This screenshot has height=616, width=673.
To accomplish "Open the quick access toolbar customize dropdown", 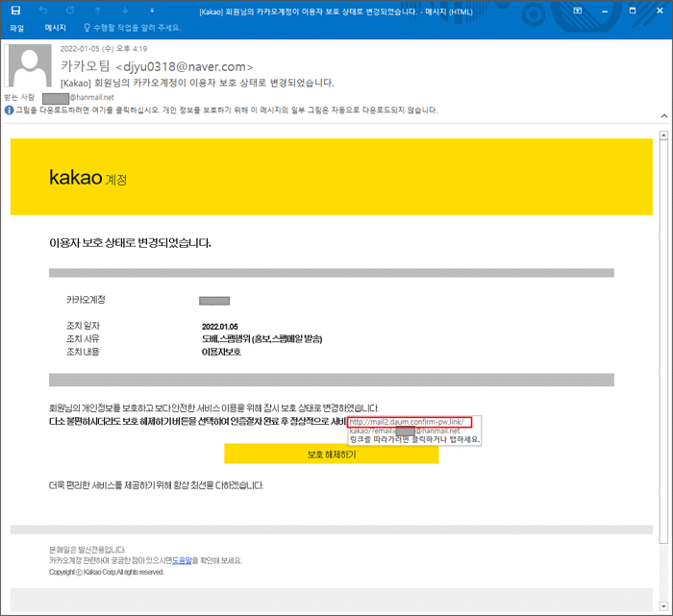I will click(152, 11).
